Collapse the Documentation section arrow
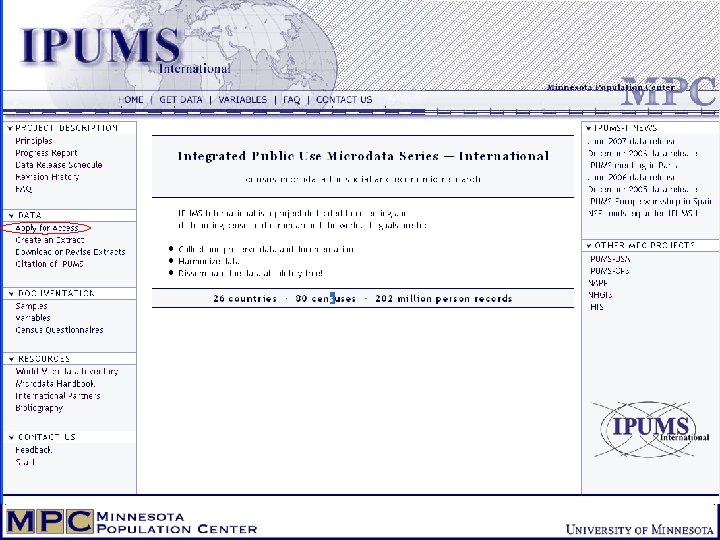The height and width of the screenshot is (540, 720). pyautogui.click(x=11, y=293)
